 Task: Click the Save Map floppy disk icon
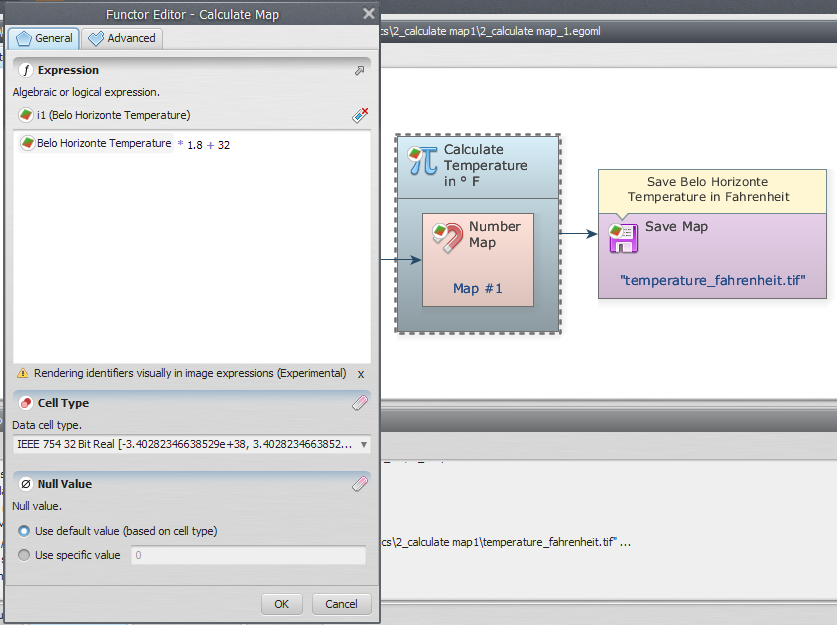(x=623, y=238)
